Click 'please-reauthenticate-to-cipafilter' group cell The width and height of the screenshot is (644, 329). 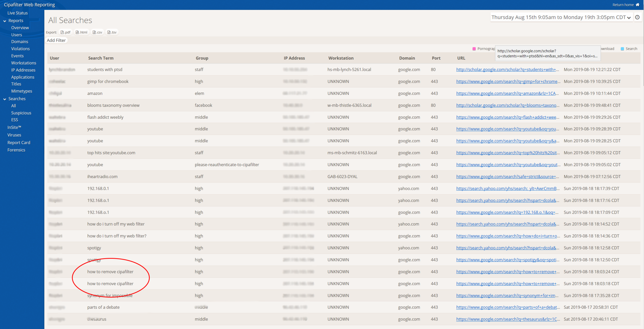click(x=227, y=164)
